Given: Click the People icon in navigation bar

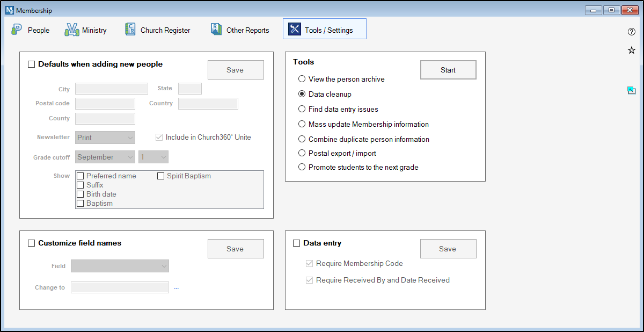Looking at the screenshot, I should (17, 30).
